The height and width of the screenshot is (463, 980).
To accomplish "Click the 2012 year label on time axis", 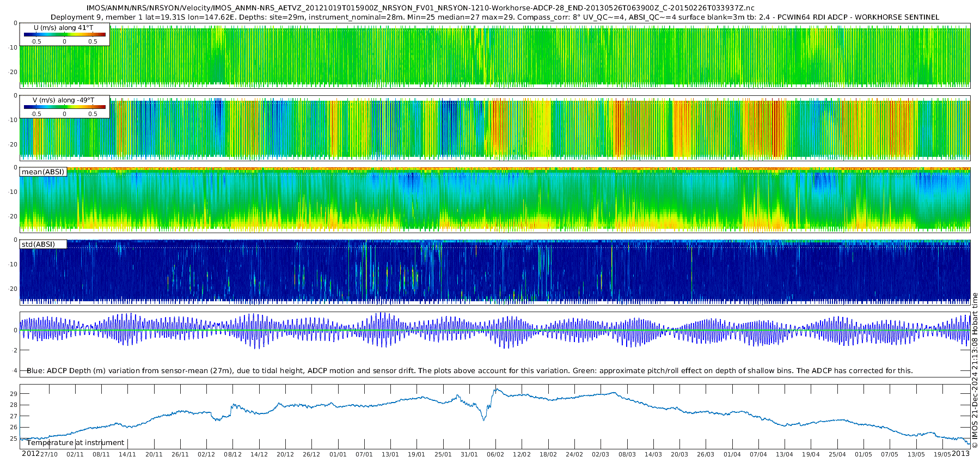I will (30, 454).
